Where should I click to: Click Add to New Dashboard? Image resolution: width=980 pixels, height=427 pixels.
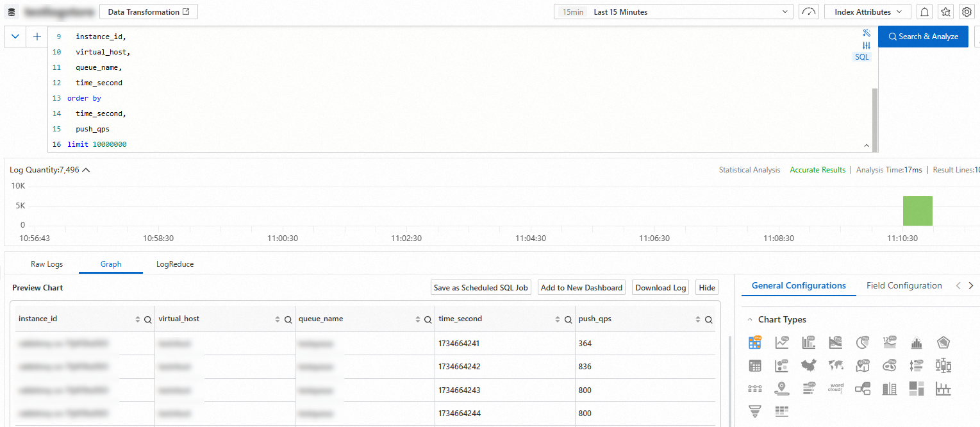(x=581, y=288)
